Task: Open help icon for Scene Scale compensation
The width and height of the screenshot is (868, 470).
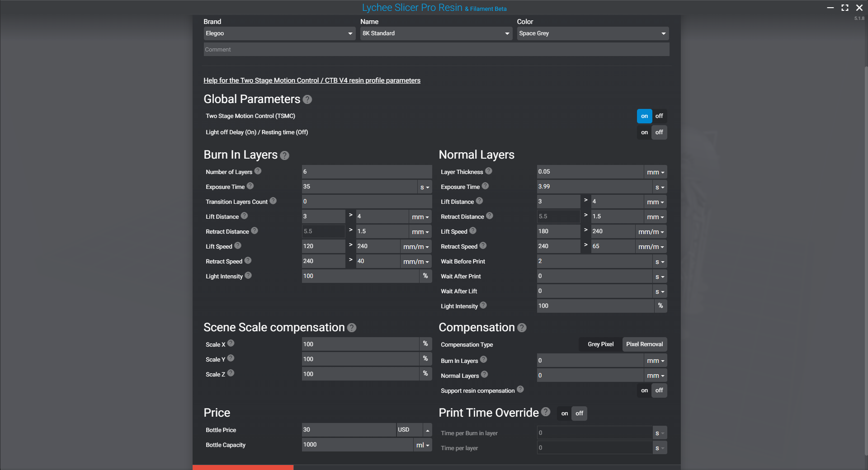Action: point(352,328)
